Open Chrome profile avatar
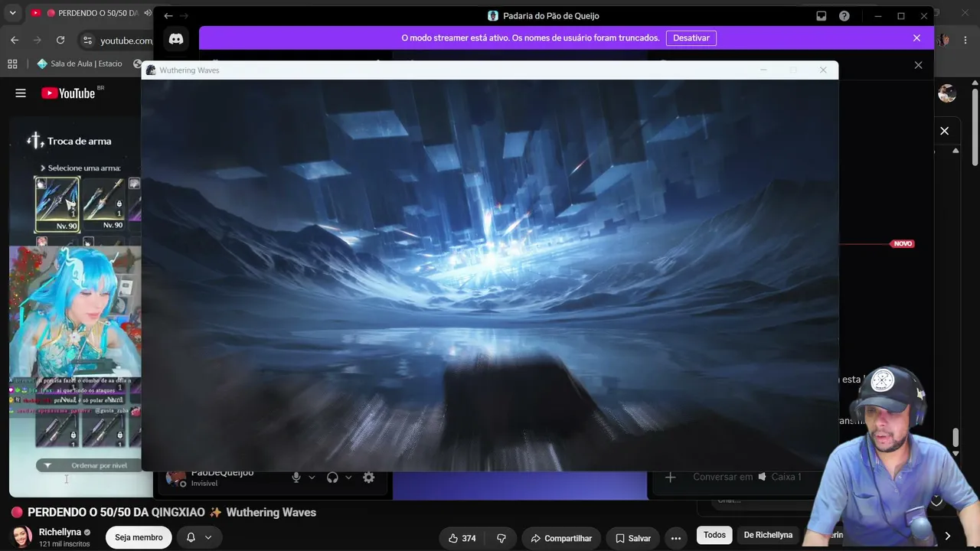The image size is (980, 551). tap(944, 40)
